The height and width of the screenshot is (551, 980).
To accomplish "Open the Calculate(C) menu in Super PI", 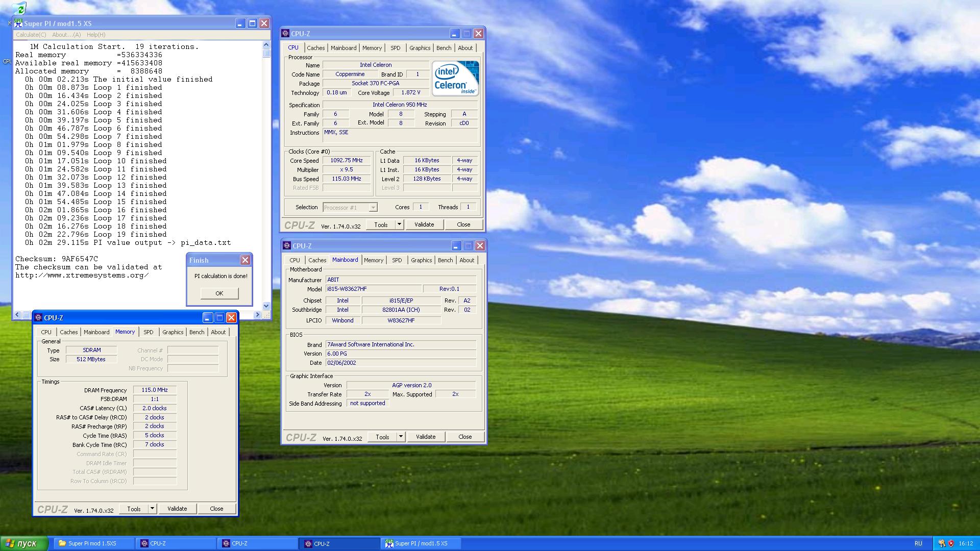I will click(x=31, y=35).
